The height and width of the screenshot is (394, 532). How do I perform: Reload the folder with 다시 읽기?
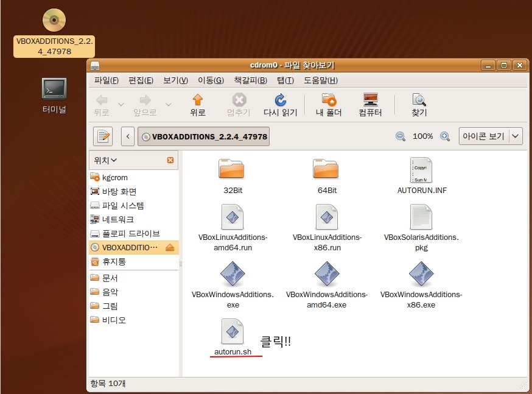point(280,105)
